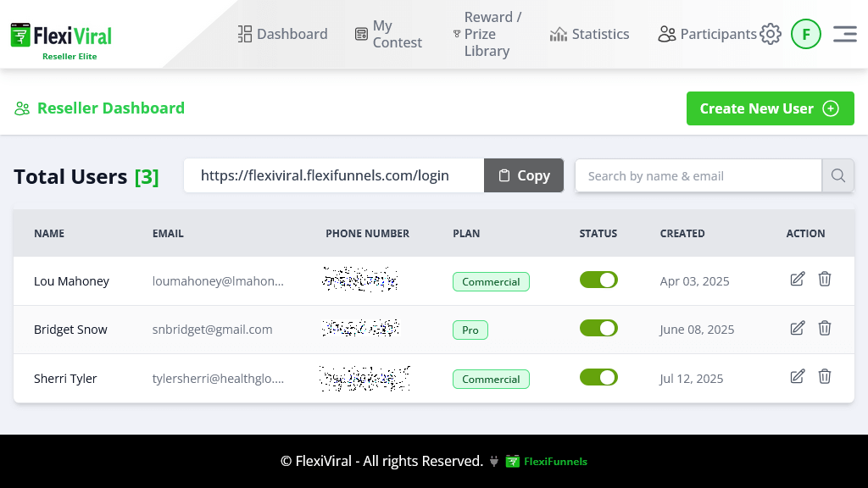Click the search magnifier icon
868x488 pixels.
click(x=837, y=175)
